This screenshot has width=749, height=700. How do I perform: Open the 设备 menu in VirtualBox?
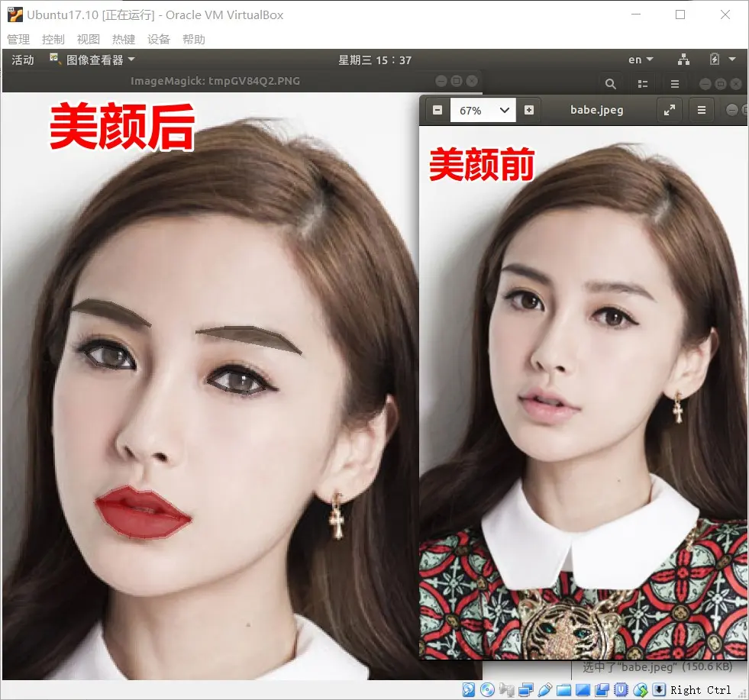tap(159, 39)
